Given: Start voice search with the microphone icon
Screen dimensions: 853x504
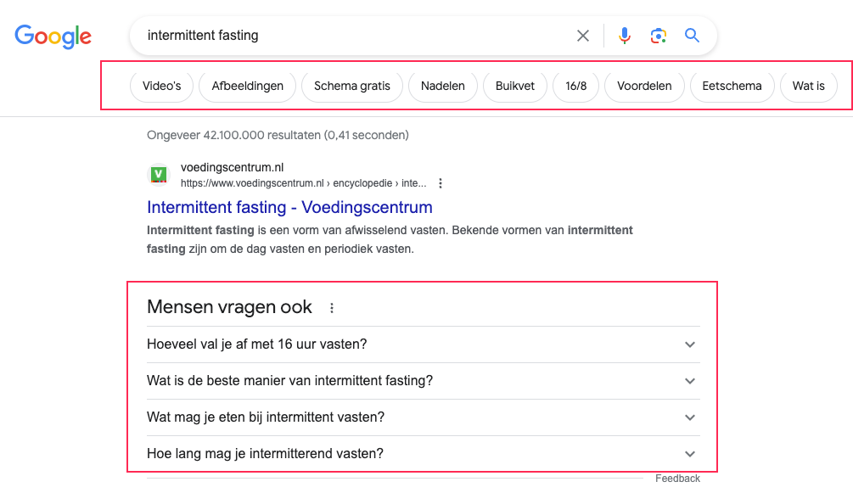Looking at the screenshot, I should 625,36.
